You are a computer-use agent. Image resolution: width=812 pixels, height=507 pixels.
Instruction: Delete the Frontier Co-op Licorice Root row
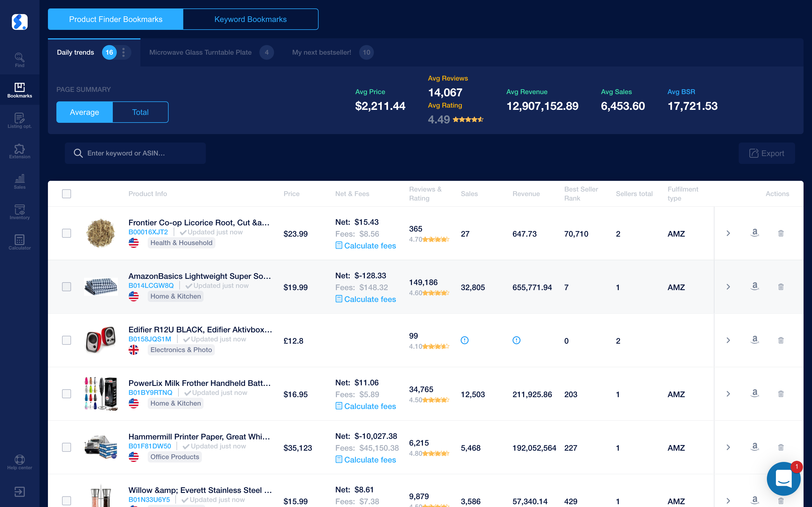[x=781, y=234]
